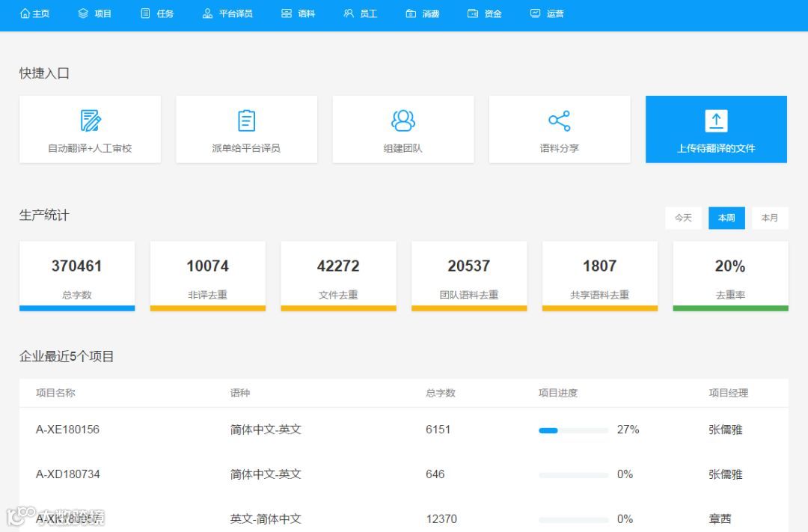Image resolution: width=808 pixels, height=532 pixels.
Task: Click the 语种 column header
Action: coord(240,393)
